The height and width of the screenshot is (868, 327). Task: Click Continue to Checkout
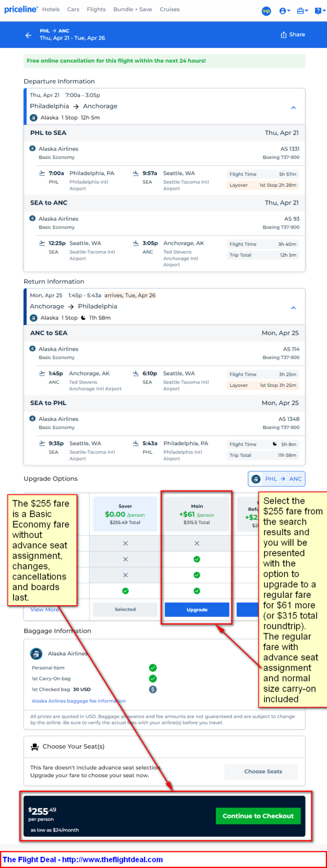click(x=258, y=816)
